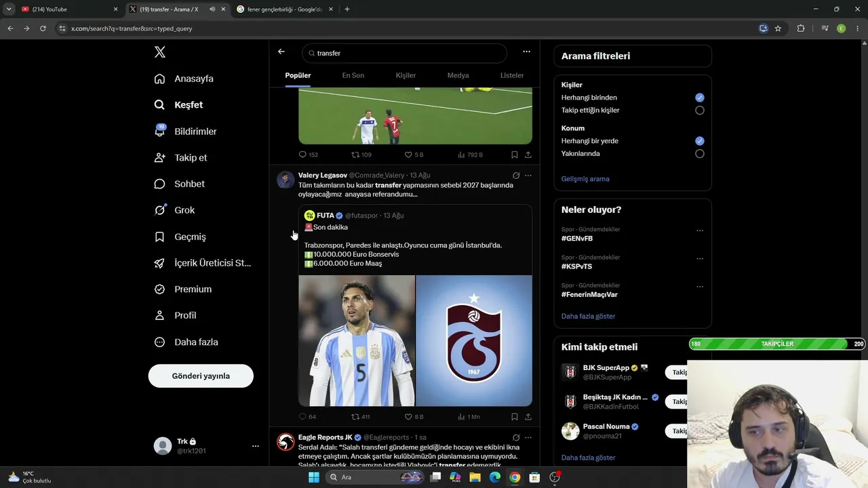Share the post with 1 Mn views
The height and width of the screenshot is (488, 868).
click(528, 417)
